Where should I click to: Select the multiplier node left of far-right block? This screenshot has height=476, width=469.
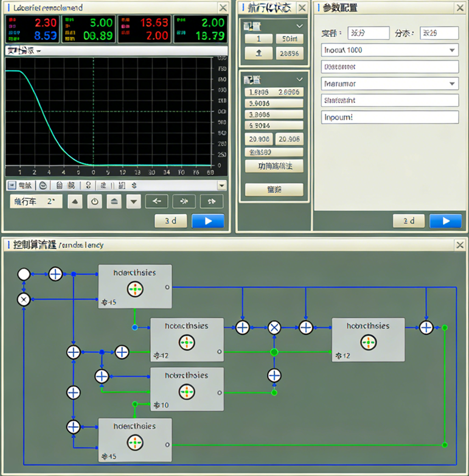(274, 327)
